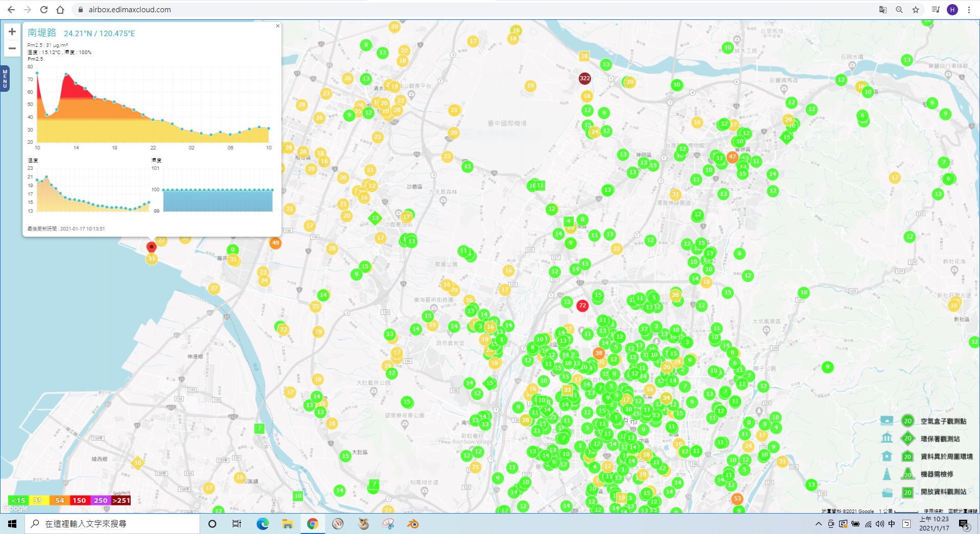Click the Google logo on map
The height and width of the screenshot is (534, 980).
pos(15,508)
